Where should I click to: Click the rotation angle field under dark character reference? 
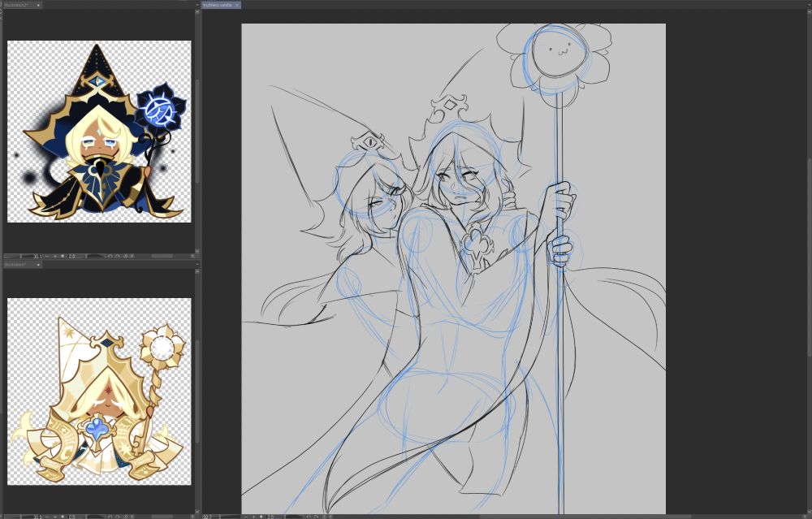[x=72, y=257]
